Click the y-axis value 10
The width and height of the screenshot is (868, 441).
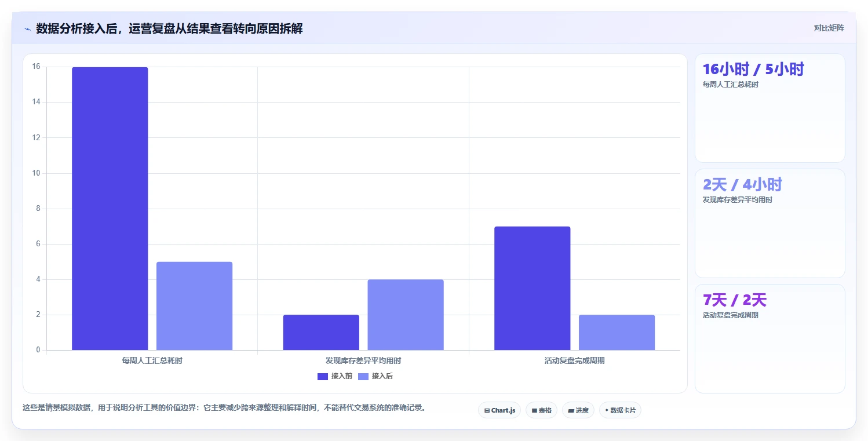coord(36,173)
